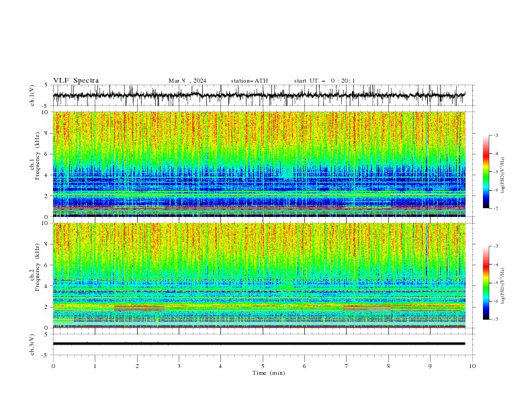Click time axis tick label "3"
The image size is (532, 411).
click(x=179, y=366)
